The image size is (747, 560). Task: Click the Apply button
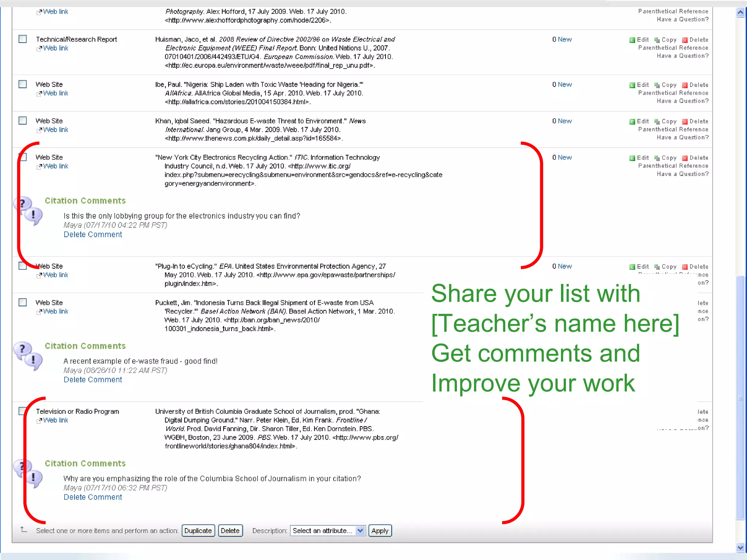[380, 531]
